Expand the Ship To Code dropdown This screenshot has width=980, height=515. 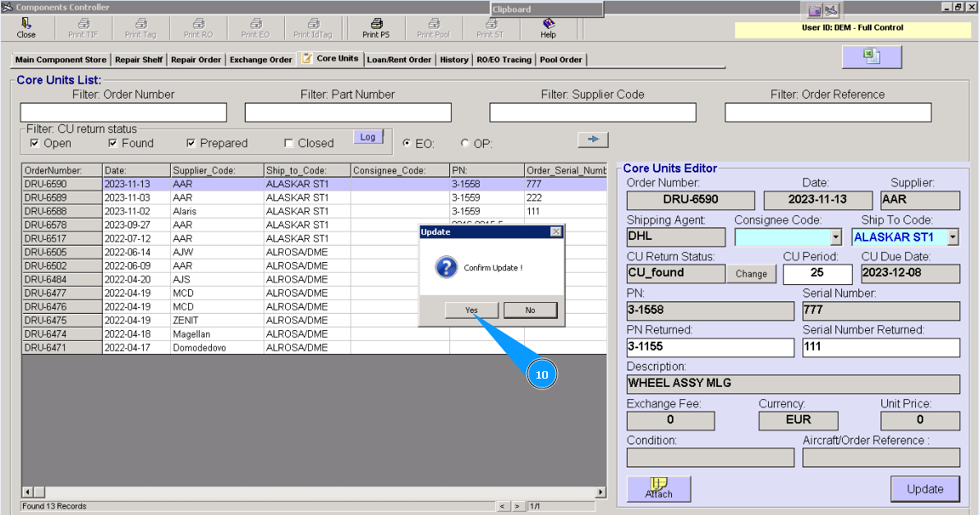953,237
